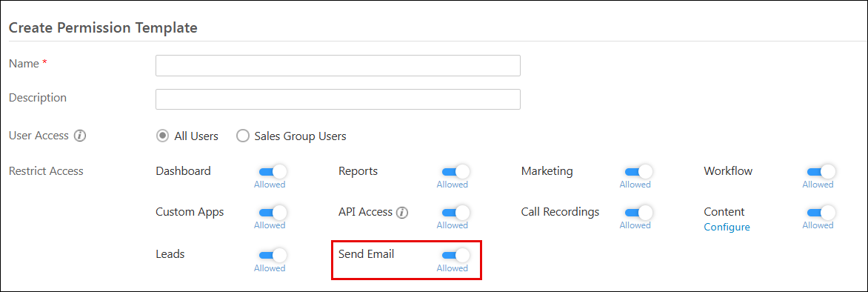Viewport: 868px width, 292px height.
Task: Click the Allowed status under Workflow toggle
Action: pos(818,185)
